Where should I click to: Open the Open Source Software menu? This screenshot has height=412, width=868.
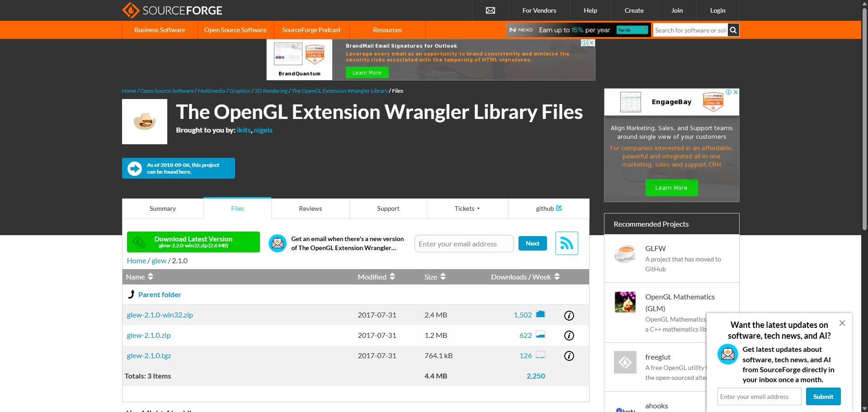[x=236, y=30]
